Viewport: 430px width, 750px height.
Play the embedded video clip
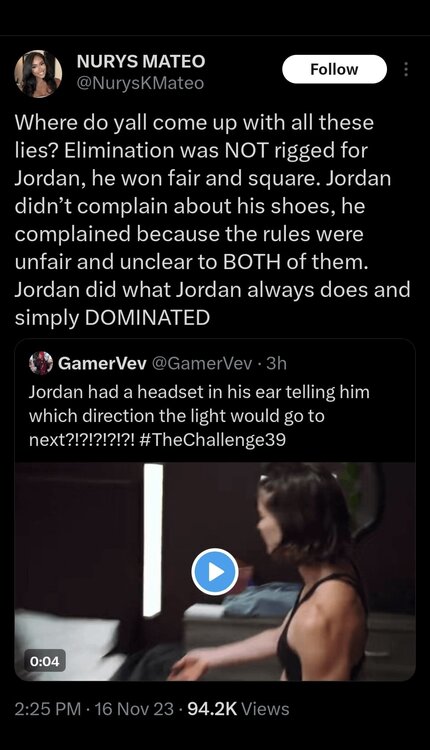tap(215, 572)
